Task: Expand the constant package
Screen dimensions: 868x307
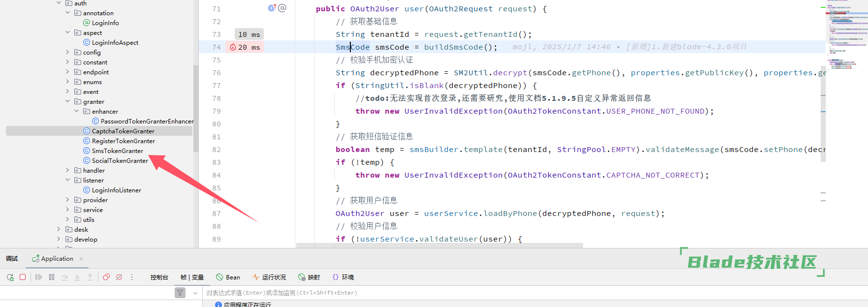Action: click(68, 62)
